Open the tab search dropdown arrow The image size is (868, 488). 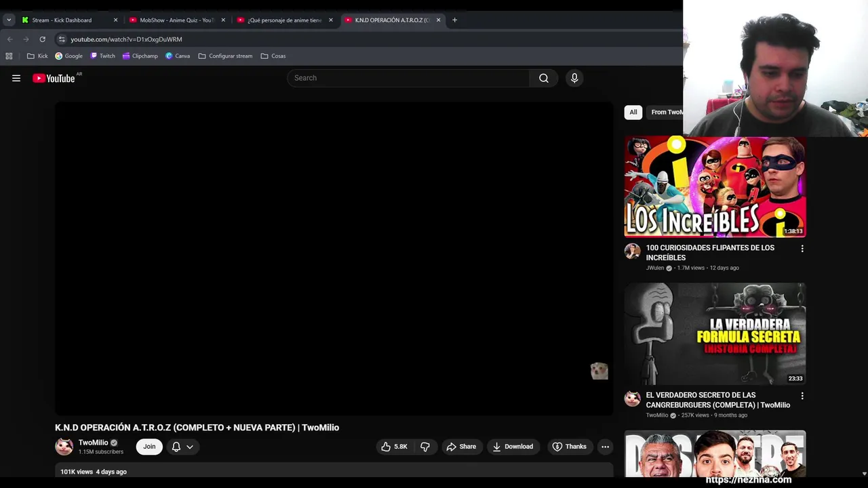[x=9, y=20]
